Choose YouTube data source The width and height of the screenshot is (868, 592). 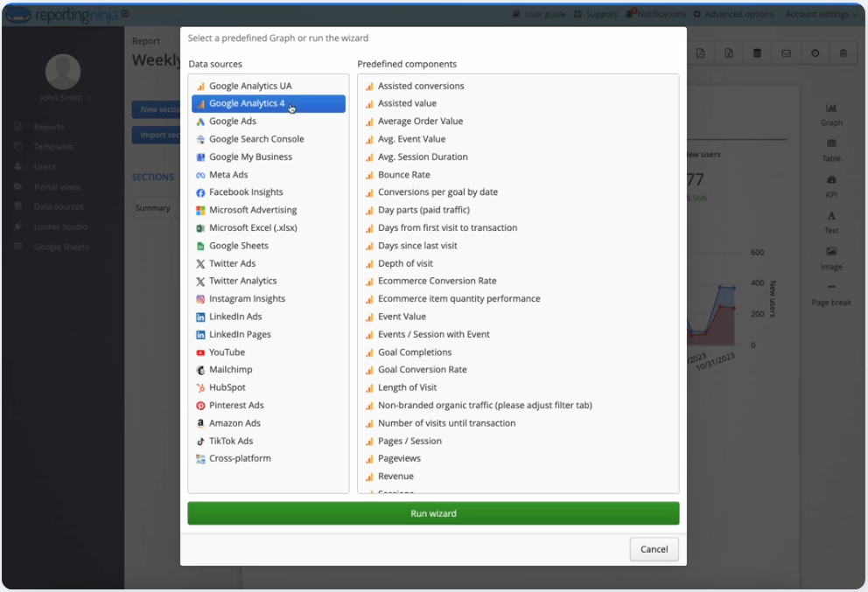click(269, 352)
